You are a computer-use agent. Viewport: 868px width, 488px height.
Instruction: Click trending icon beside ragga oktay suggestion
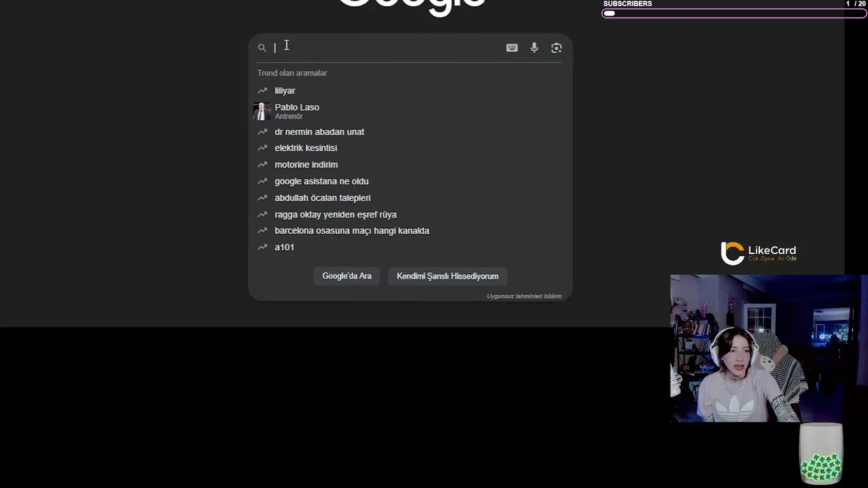point(262,214)
